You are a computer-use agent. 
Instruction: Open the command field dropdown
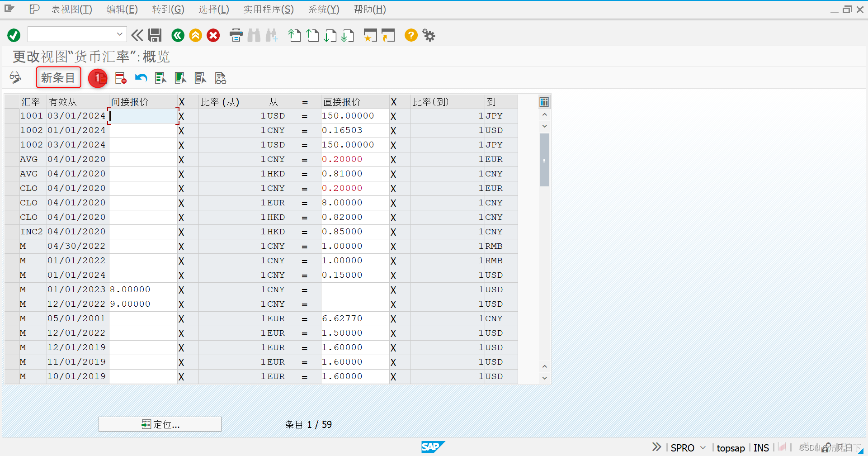click(119, 34)
